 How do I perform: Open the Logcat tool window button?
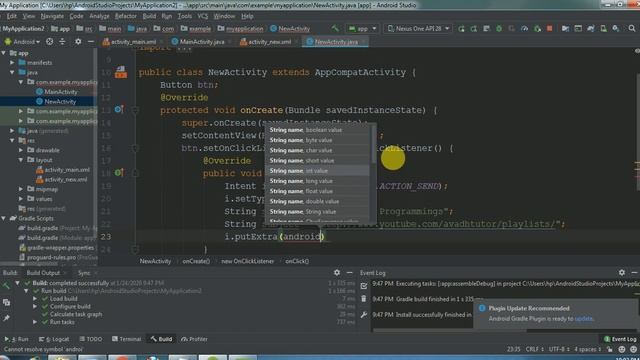tap(54, 339)
